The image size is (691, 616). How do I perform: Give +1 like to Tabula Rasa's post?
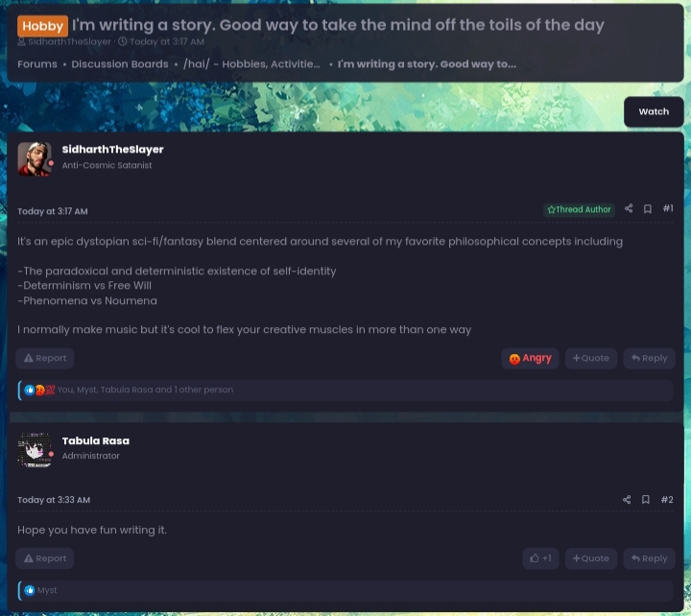(x=540, y=558)
